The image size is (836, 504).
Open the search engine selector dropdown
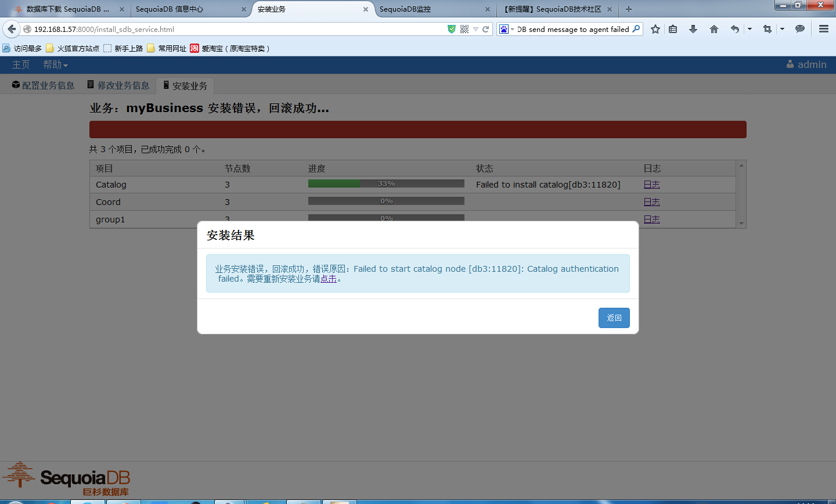point(506,29)
